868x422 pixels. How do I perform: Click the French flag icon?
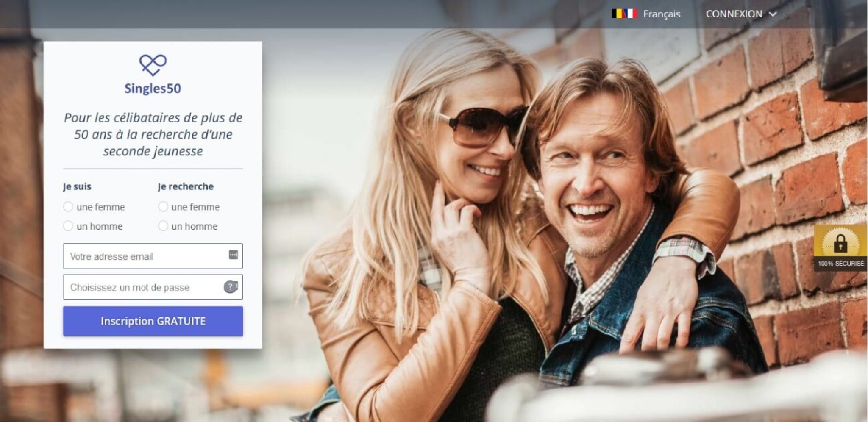(630, 14)
